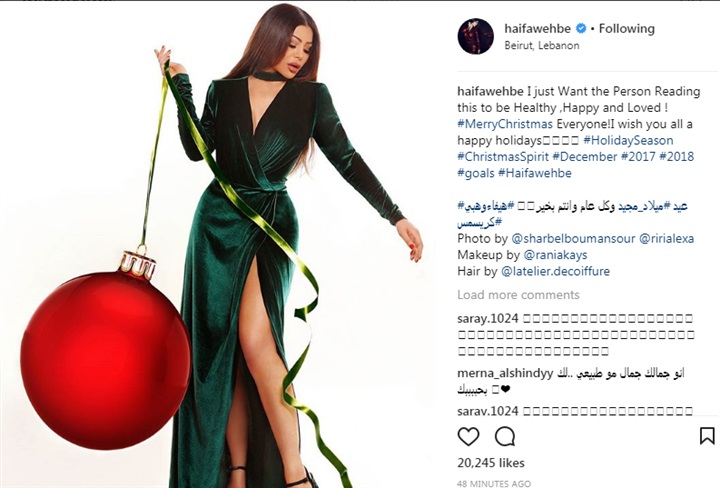This screenshot has height=488, width=720.
Task: Click the 48 MINUTES AGO timestamp
Action: [494, 483]
